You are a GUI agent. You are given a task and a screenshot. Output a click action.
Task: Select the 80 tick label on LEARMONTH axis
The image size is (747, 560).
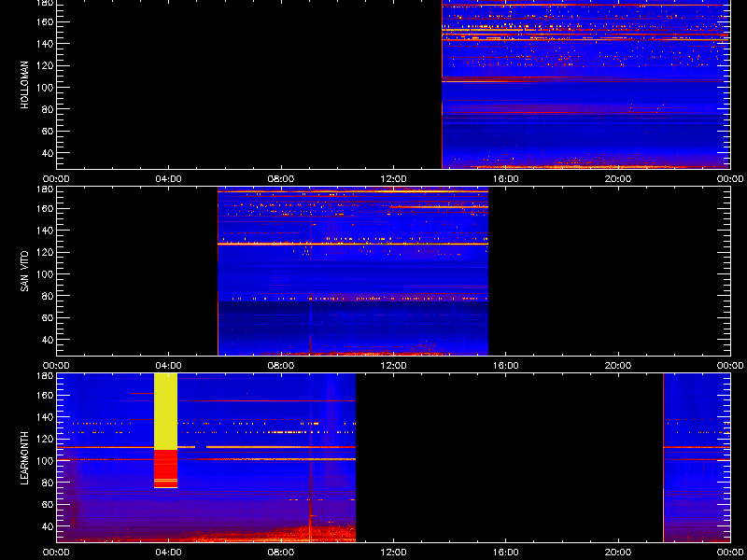pos(47,483)
